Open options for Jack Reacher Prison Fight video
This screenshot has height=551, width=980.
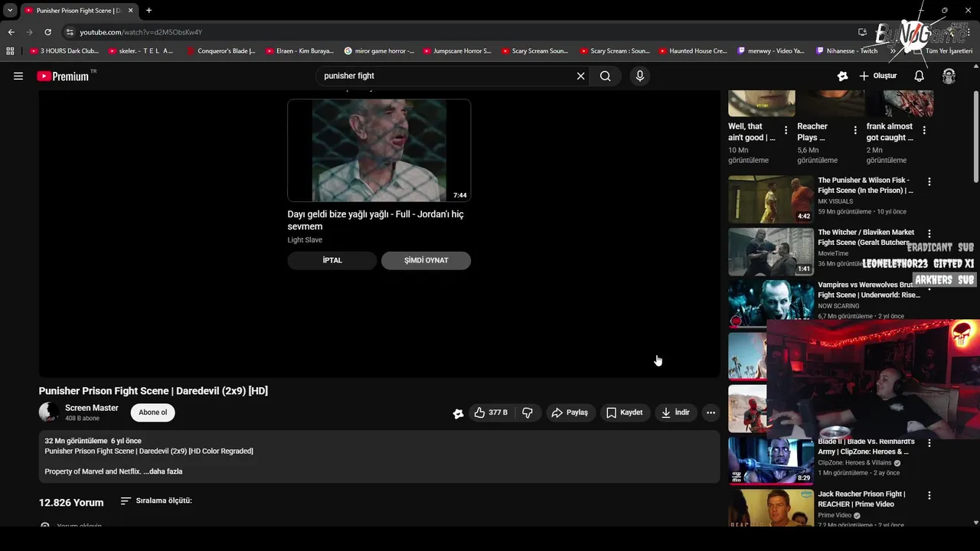[929, 496]
